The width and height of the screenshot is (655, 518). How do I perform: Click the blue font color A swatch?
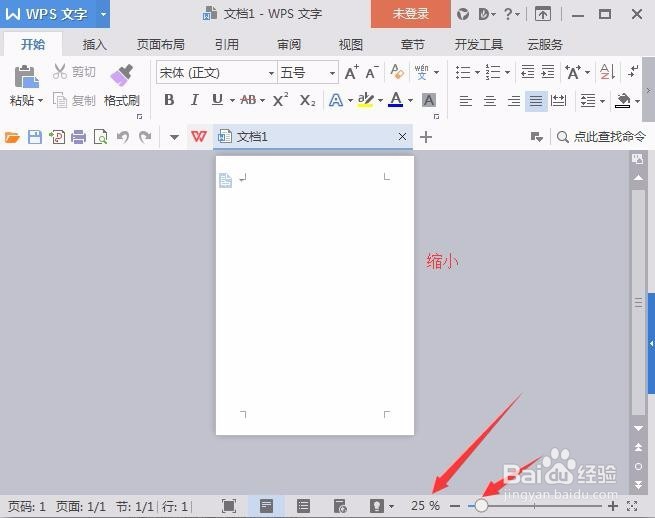coord(396,100)
